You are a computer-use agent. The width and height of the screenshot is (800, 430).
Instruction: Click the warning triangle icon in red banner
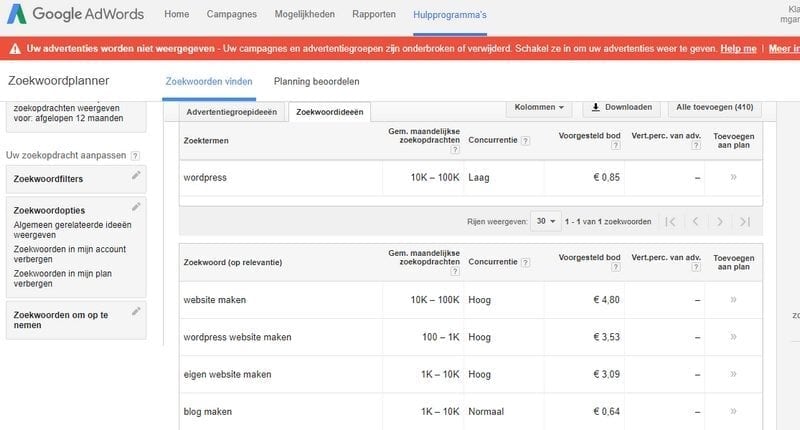tap(15, 48)
